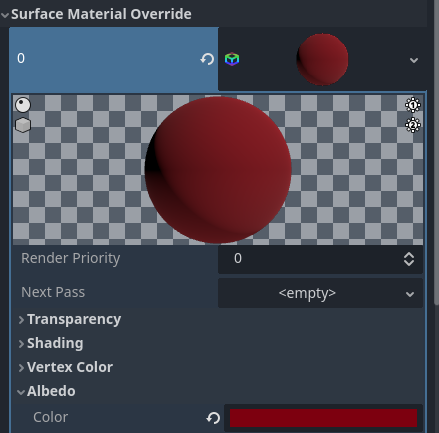Open the Next Pass empty dropdown
Image resolution: width=439 pixels, height=433 pixels.
[320, 293]
